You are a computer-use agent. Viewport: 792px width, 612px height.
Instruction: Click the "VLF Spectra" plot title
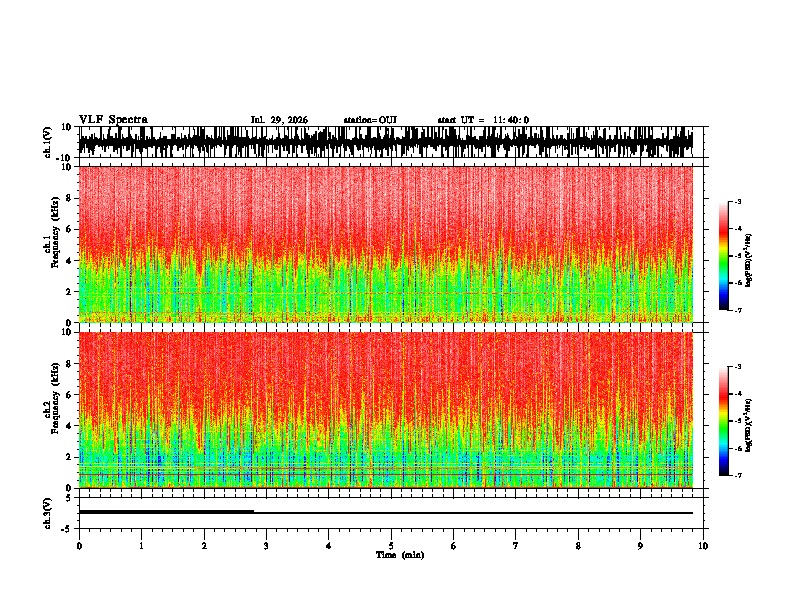(x=113, y=120)
